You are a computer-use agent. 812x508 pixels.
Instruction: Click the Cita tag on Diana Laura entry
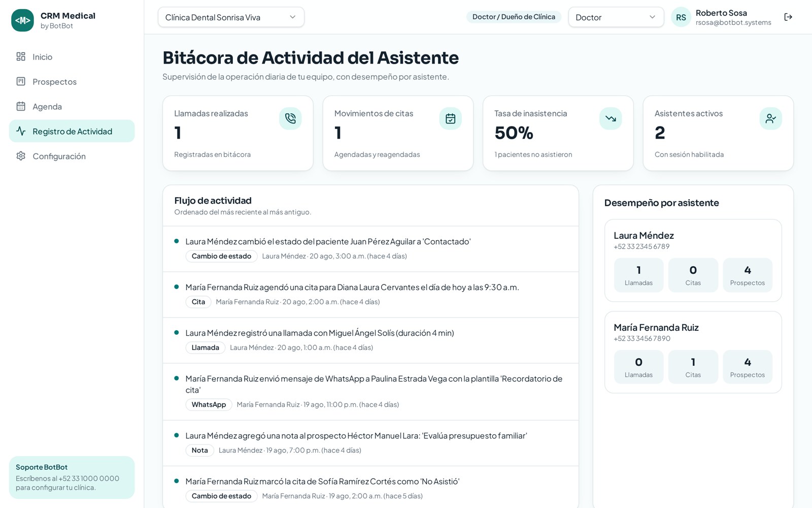(x=198, y=302)
